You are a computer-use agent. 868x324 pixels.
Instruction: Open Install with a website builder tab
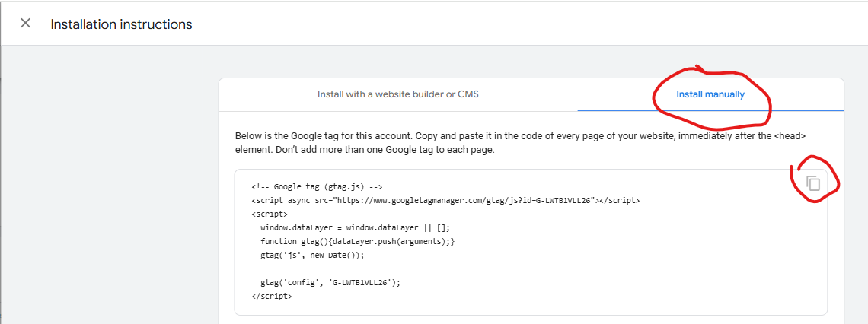(x=398, y=94)
